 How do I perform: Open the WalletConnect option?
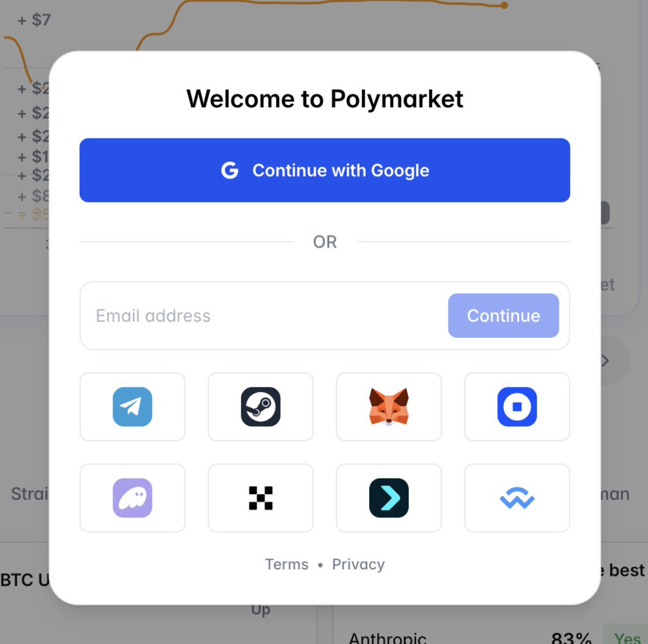coord(517,498)
